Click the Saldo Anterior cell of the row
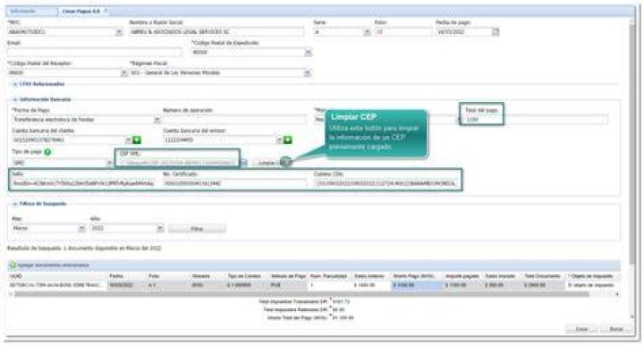 point(370,285)
